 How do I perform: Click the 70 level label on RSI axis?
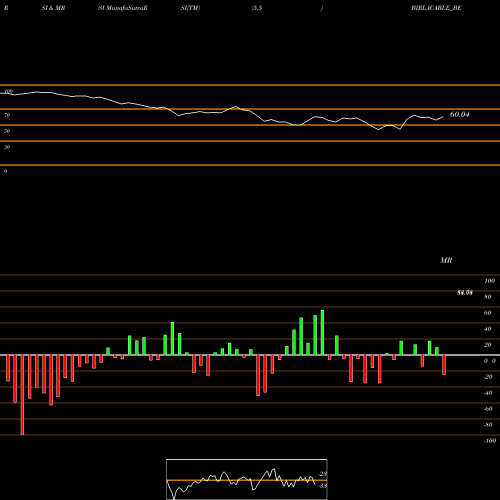coord(7,115)
